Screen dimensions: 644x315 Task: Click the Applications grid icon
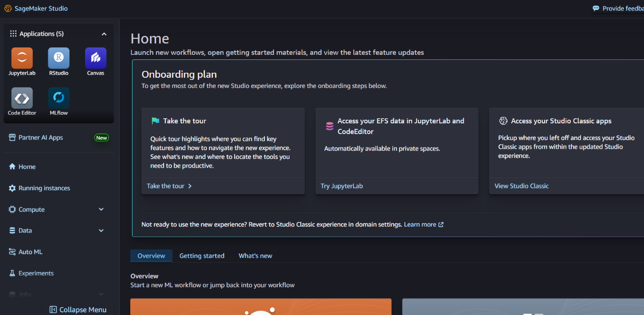click(13, 34)
